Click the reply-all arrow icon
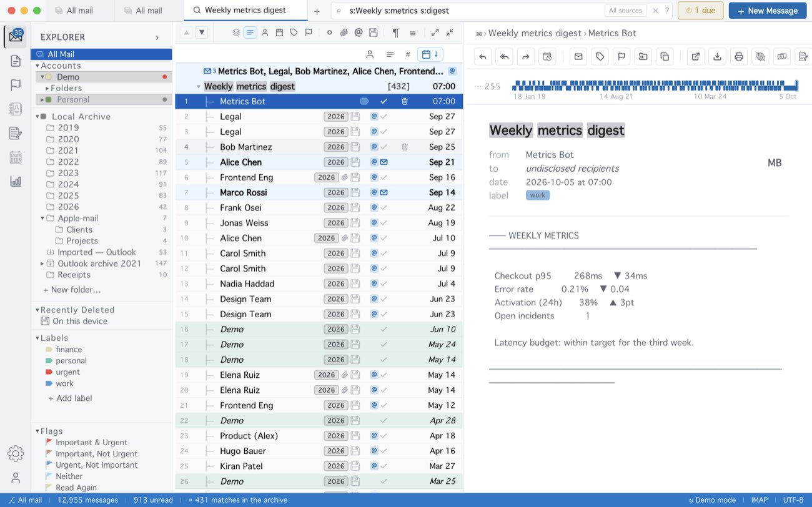The width and height of the screenshot is (812, 507). [504, 57]
